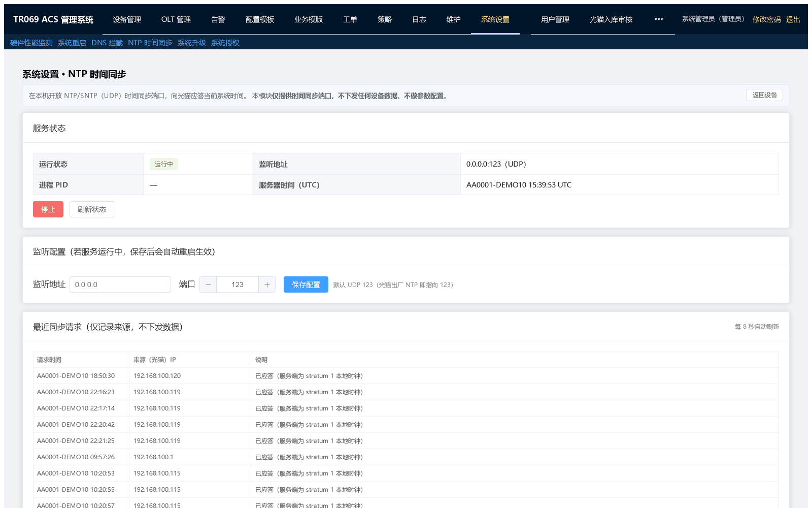Click the 运行中 status badge

[164, 164]
